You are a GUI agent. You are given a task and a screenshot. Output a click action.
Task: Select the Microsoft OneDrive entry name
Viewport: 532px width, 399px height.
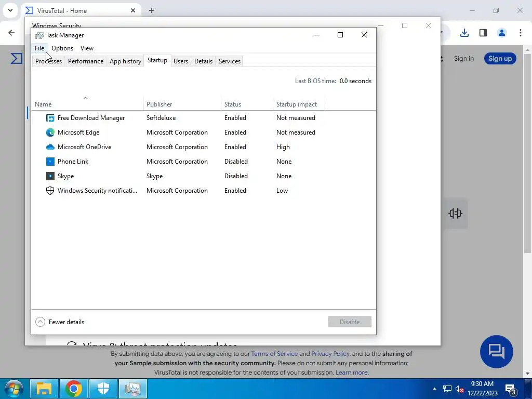click(84, 147)
